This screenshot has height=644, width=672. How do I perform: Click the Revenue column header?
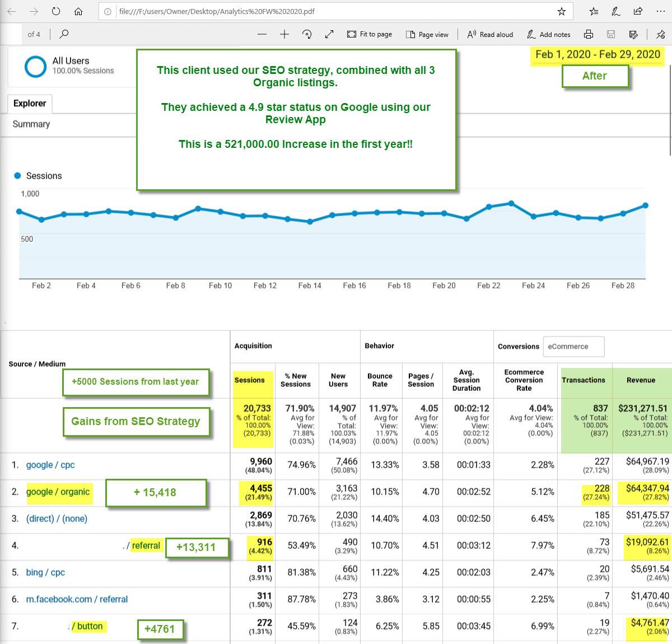(641, 380)
